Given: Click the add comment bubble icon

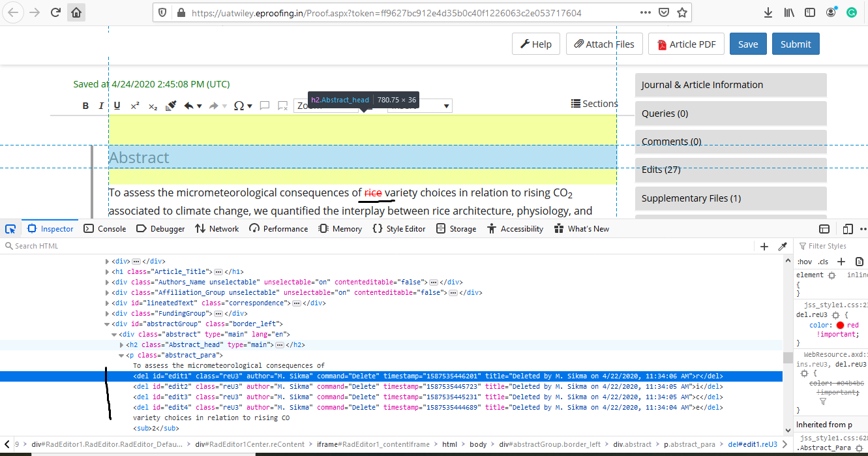Looking at the screenshot, I should click(x=265, y=106).
